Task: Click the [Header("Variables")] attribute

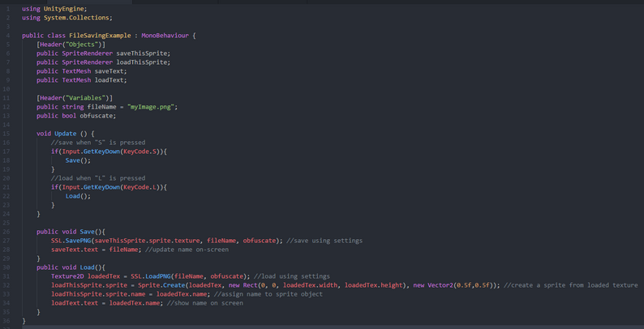Action: pyautogui.click(x=75, y=98)
